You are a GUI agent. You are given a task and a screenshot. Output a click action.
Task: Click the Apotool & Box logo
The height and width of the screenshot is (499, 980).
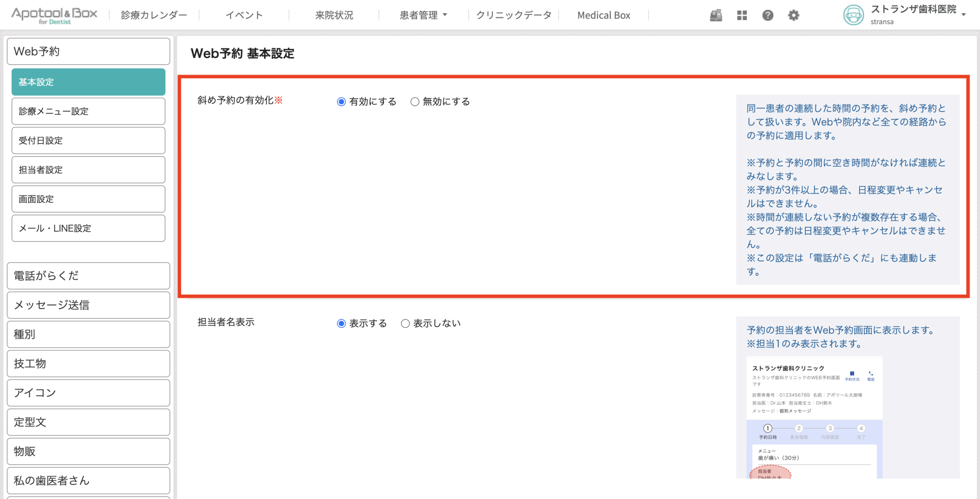[54, 15]
